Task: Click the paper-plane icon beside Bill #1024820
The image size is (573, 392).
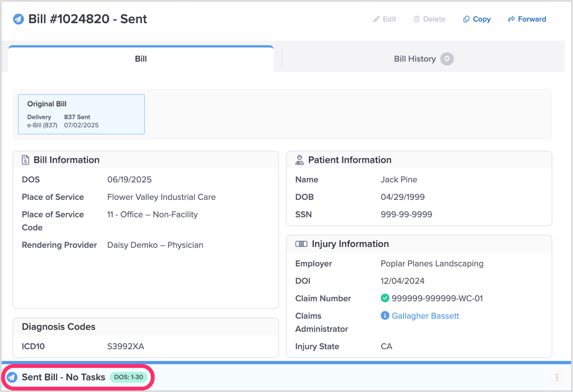Action: pyautogui.click(x=18, y=19)
